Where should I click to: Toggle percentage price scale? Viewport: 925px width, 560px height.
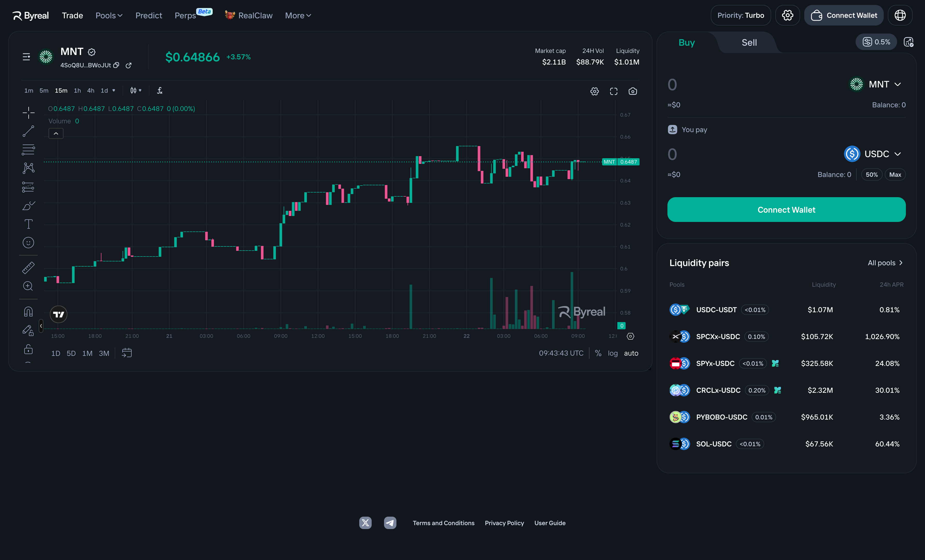[598, 353]
